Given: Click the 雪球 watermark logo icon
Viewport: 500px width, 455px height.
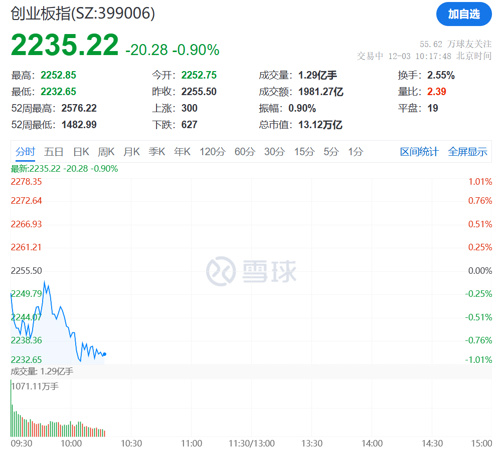Looking at the screenshot, I should pos(221,271).
